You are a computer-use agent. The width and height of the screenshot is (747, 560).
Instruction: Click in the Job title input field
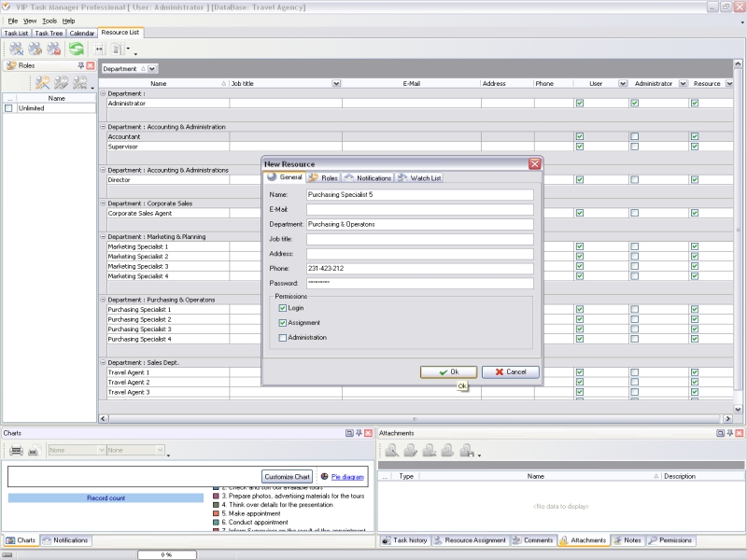pos(419,239)
